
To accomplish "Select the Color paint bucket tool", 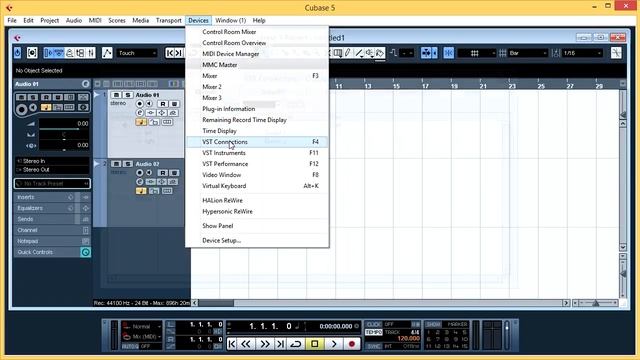I will (380, 53).
